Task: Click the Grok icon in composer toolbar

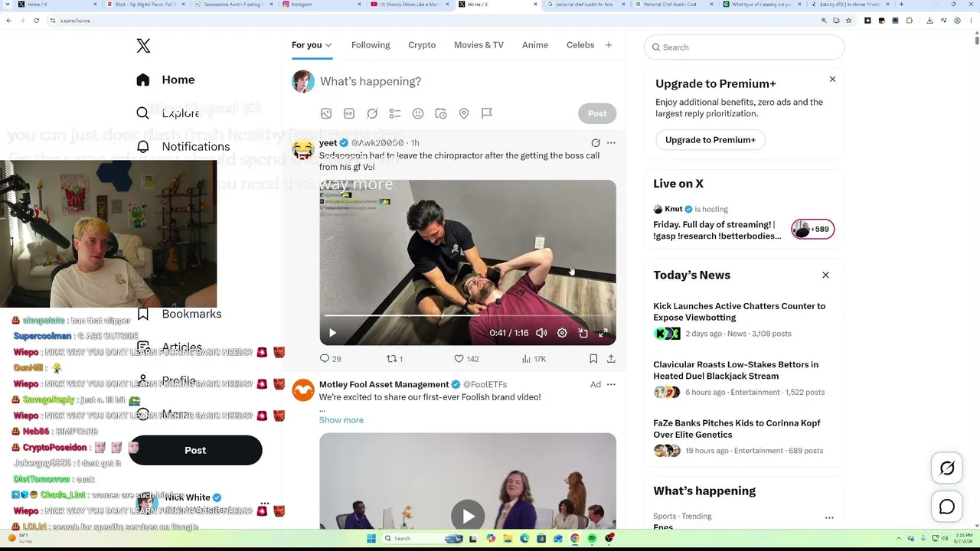Action: click(372, 113)
